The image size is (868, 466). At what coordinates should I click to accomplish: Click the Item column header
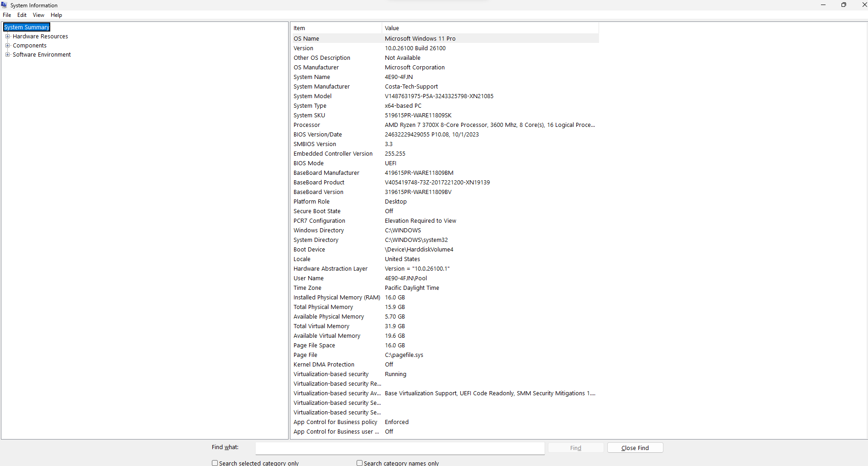[x=336, y=28]
